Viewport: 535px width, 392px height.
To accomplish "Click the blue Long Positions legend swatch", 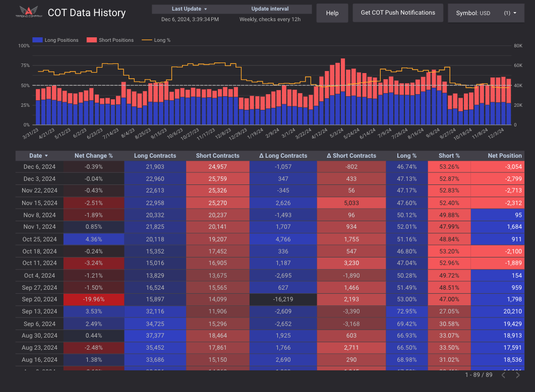I will 37,40.
